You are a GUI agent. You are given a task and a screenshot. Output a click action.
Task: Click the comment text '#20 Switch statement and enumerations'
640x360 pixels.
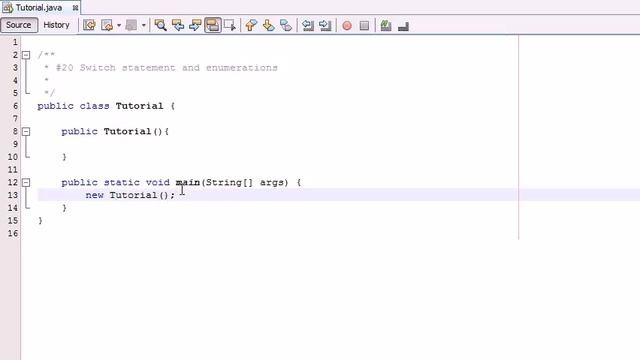tap(167, 68)
